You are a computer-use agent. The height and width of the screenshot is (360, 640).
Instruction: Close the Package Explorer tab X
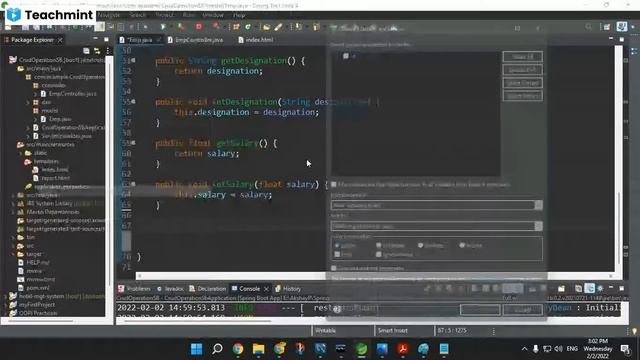tap(60, 40)
